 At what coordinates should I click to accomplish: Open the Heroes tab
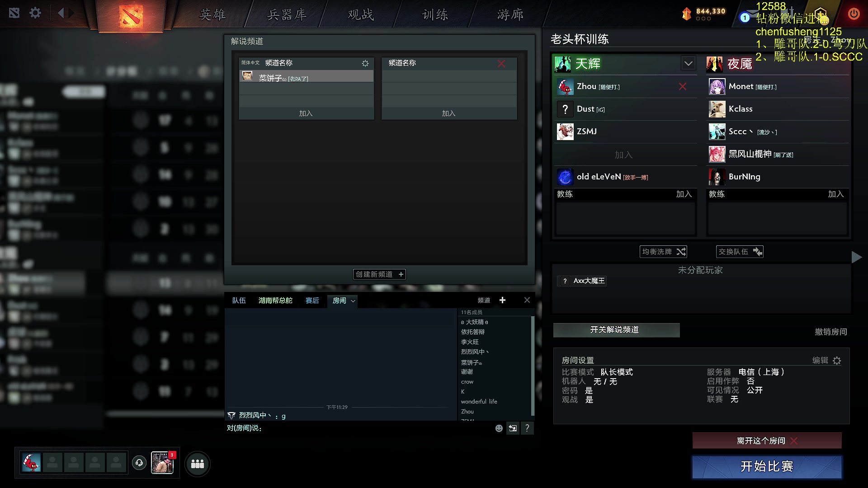tap(212, 14)
